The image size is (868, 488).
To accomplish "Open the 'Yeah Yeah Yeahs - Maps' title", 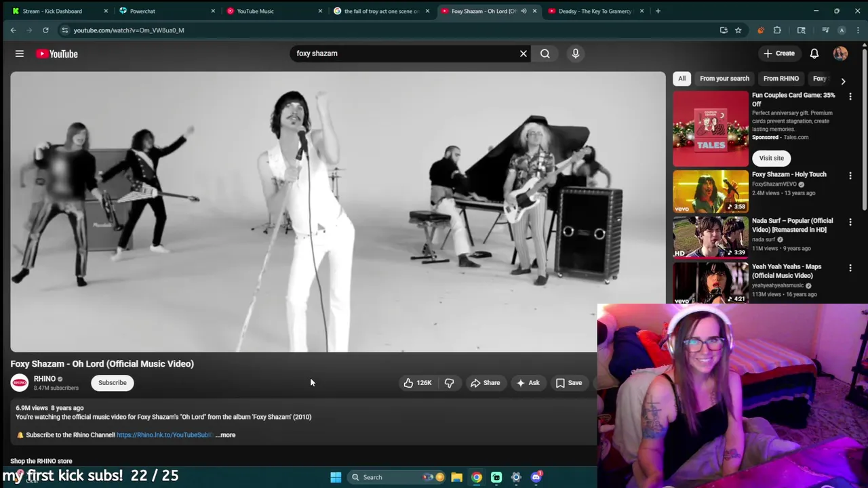I will 787,271.
